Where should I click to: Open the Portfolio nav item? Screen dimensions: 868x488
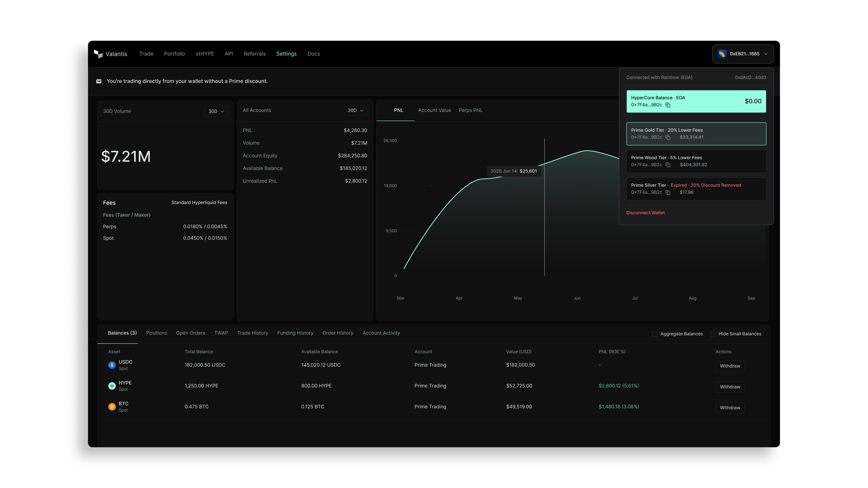point(174,54)
